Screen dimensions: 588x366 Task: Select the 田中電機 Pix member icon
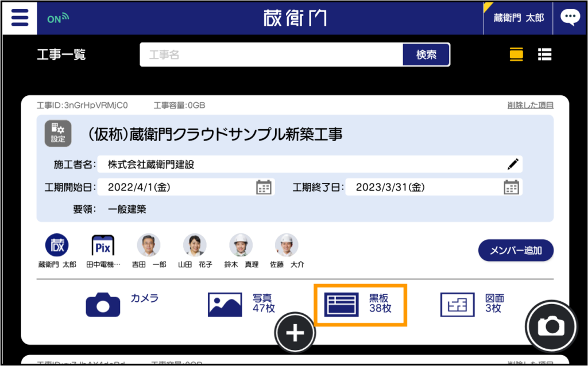103,246
